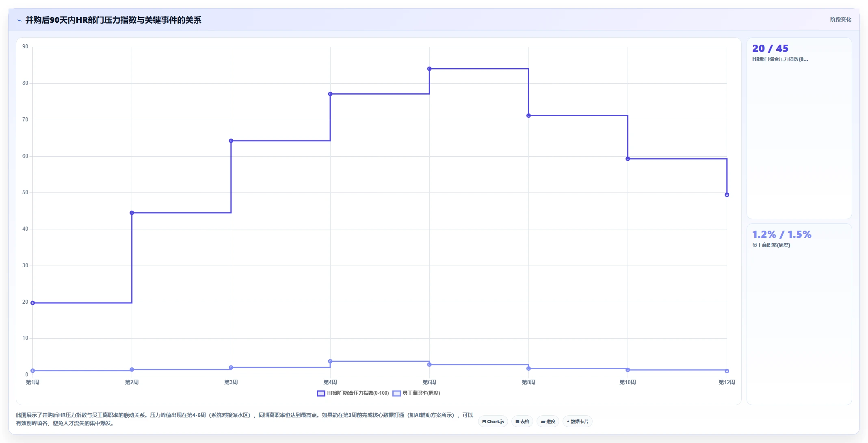Click the 'HR部门综合压力指数(0...' card label
Image resolution: width=868 pixels, height=443 pixels.
pyautogui.click(x=780, y=59)
